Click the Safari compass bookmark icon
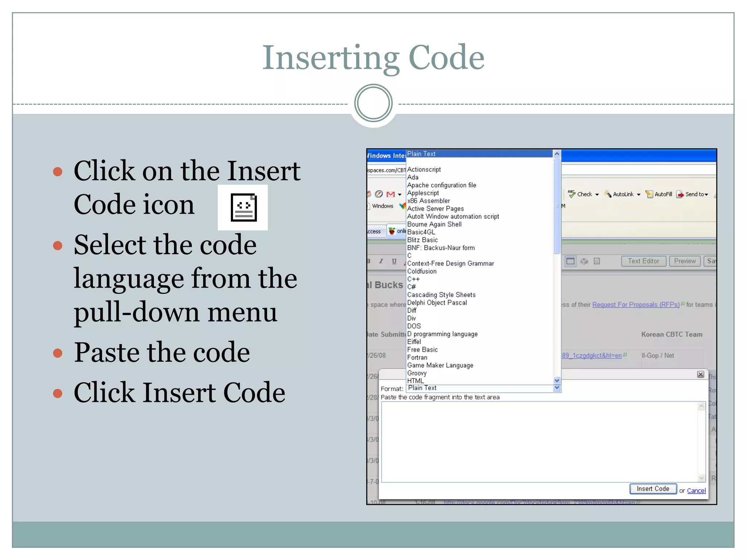This screenshot has height=560, width=747. coord(379,194)
